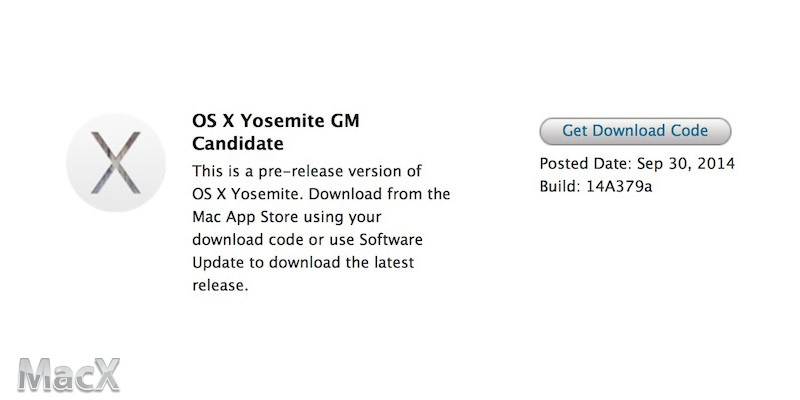Click the 'Mac App Store' text

(x=245, y=217)
